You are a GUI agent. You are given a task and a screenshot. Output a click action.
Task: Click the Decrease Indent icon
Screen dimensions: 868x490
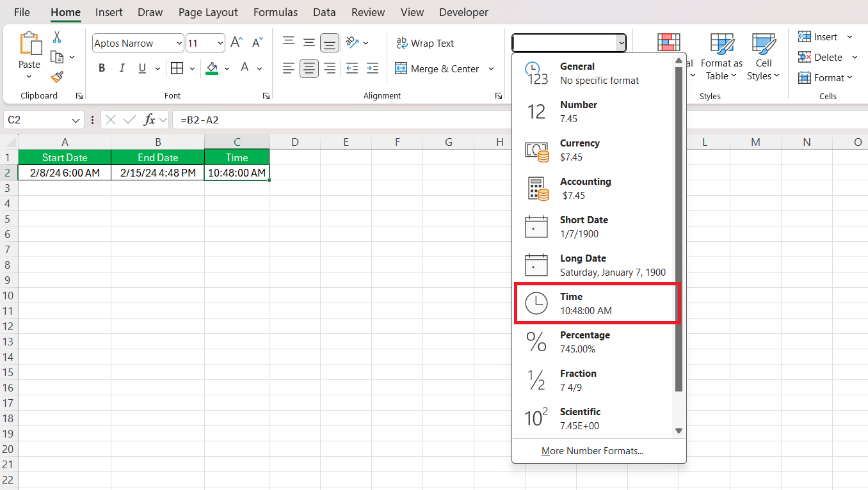(x=352, y=68)
